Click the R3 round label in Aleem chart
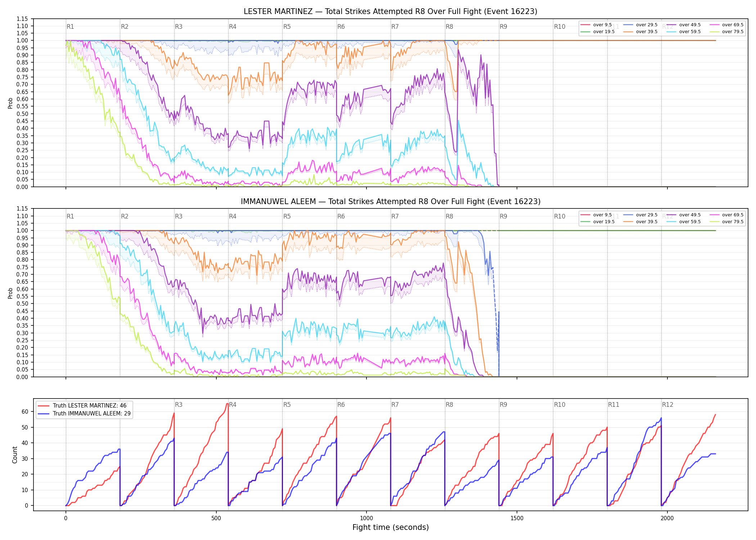Screen dimensions: 756x540 coord(179,216)
